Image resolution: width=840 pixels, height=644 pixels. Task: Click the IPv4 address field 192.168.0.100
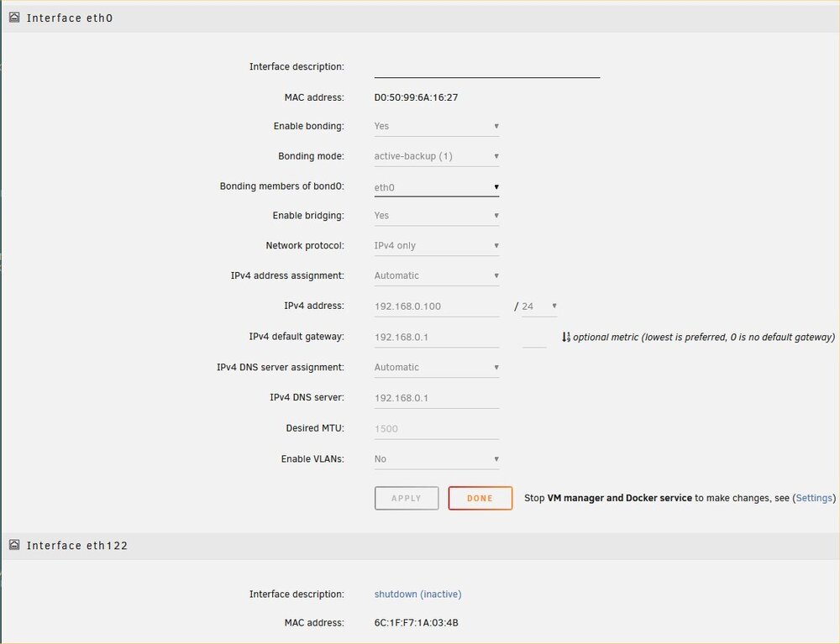point(437,306)
